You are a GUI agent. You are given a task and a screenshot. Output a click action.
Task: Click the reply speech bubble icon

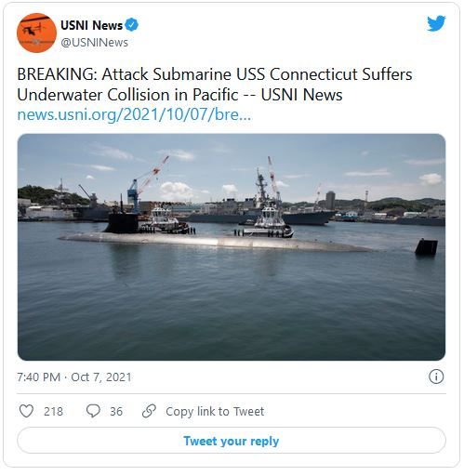point(93,411)
